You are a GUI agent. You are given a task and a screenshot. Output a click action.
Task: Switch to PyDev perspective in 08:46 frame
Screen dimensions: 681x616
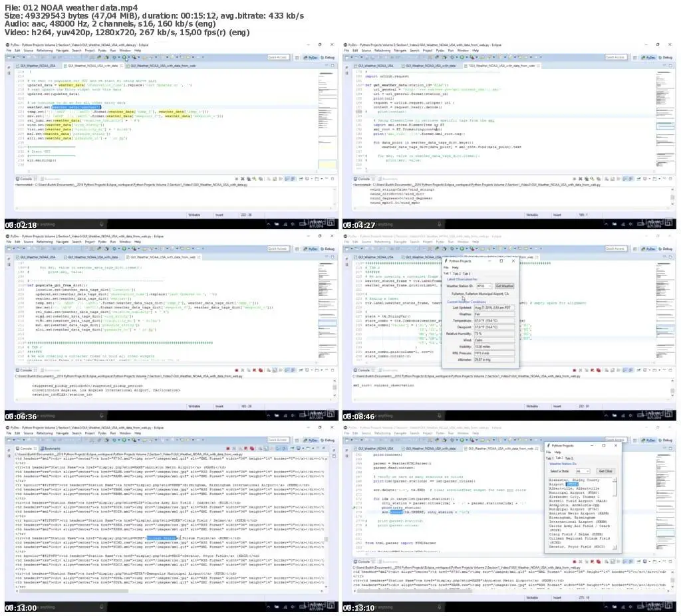point(648,249)
